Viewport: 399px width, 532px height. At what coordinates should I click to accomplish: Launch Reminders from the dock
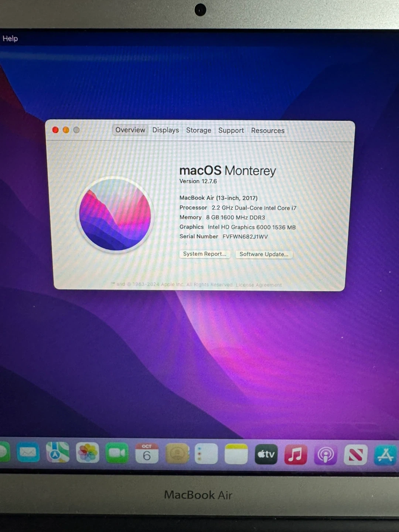click(206, 454)
